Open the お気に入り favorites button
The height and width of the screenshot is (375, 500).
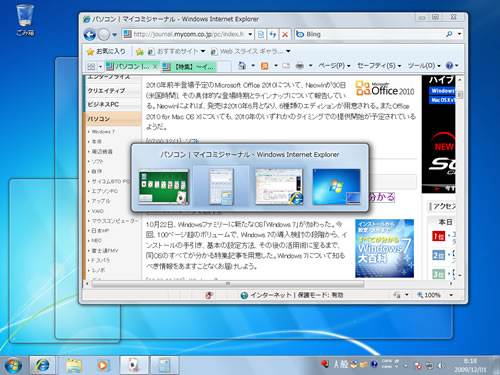click(x=106, y=51)
